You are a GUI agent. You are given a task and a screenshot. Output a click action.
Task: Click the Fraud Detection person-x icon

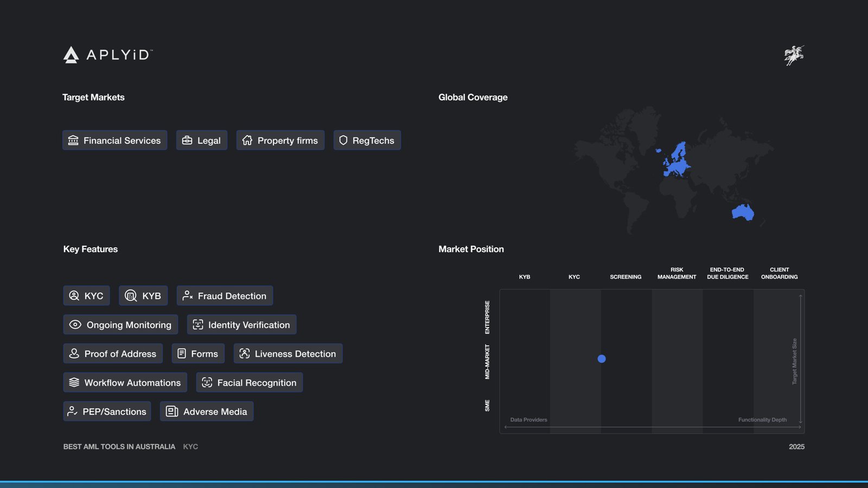pyautogui.click(x=188, y=296)
